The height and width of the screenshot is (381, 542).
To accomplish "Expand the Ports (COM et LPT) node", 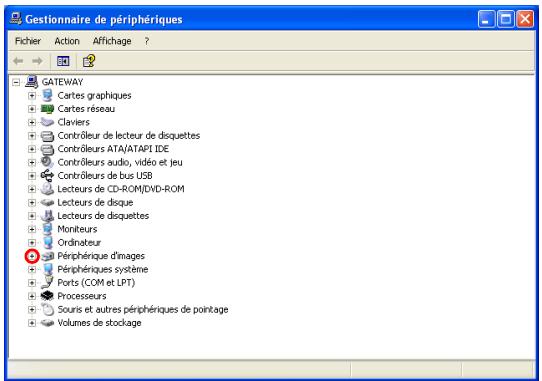I will click(x=32, y=283).
